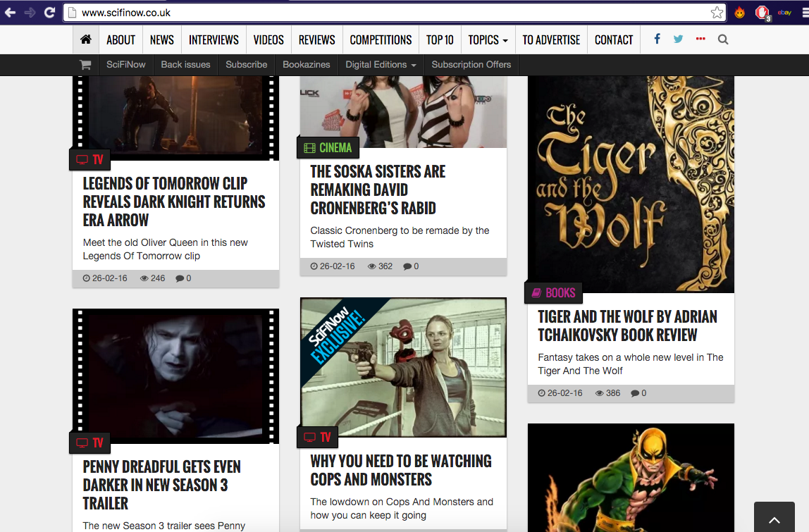Open Subscription Offers link
Viewport: 809px width, 532px height.
pyautogui.click(x=471, y=65)
